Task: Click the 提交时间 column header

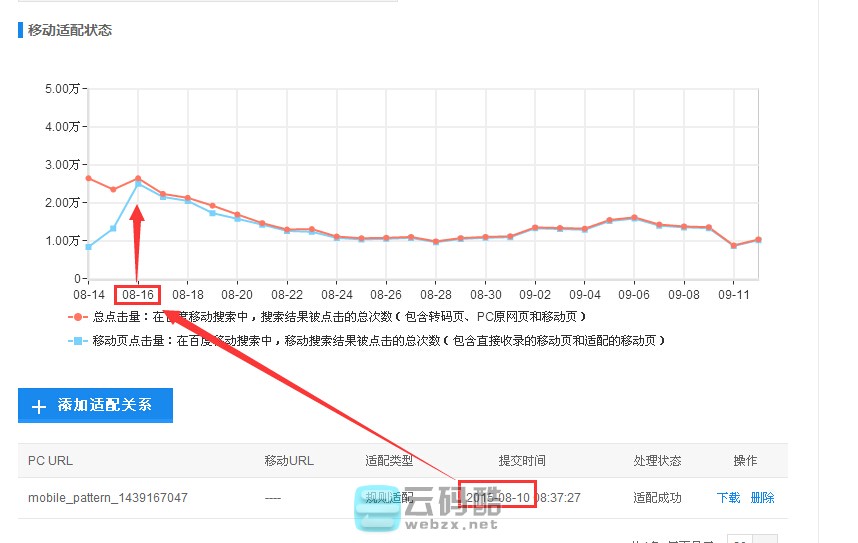Action: (x=522, y=461)
